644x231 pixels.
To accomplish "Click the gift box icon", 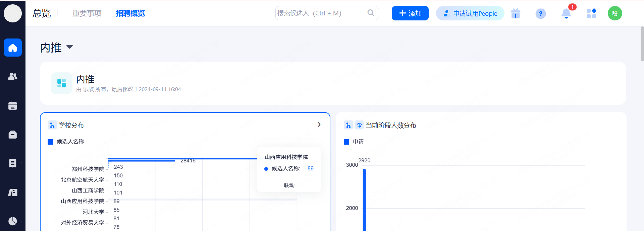I will tap(516, 13).
